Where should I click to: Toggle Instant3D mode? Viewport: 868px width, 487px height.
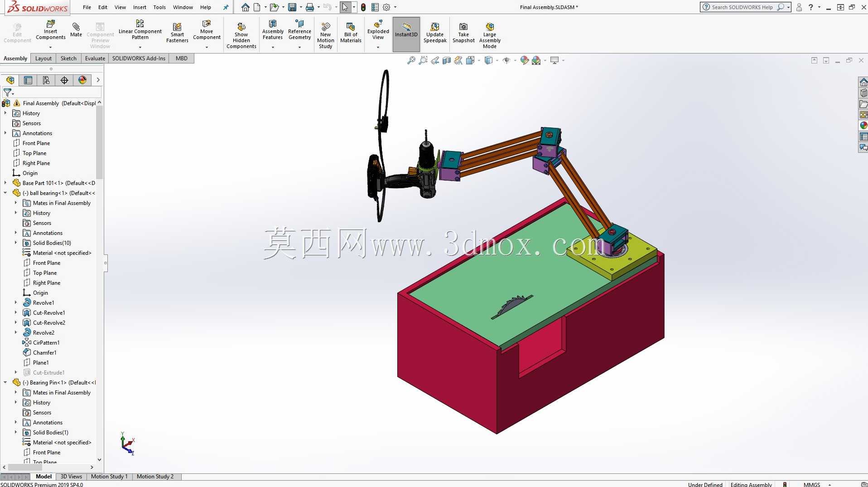[406, 34]
